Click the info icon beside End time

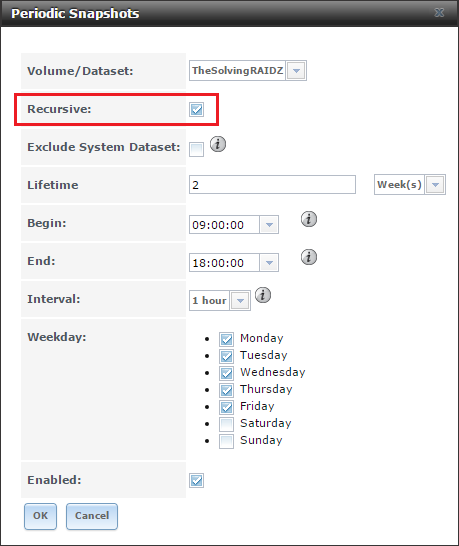[309, 257]
